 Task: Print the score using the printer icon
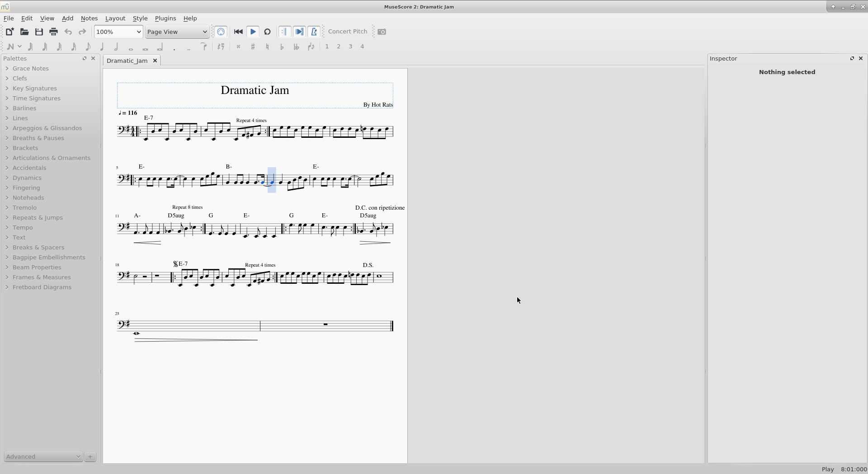tap(53, 32)
